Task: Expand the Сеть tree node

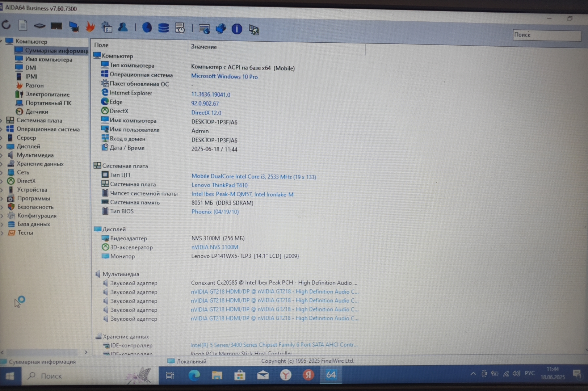Action: pyautogui.click(x=2, y=172)
